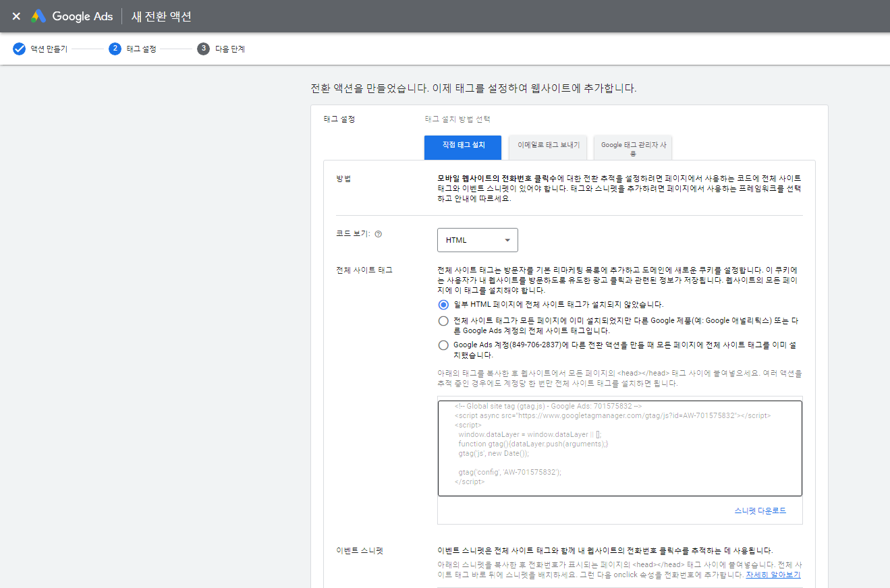Select the 직접 태그 설치 tab
The height and width of the screenshot is (588, 890).
click(x=462, y=147)
